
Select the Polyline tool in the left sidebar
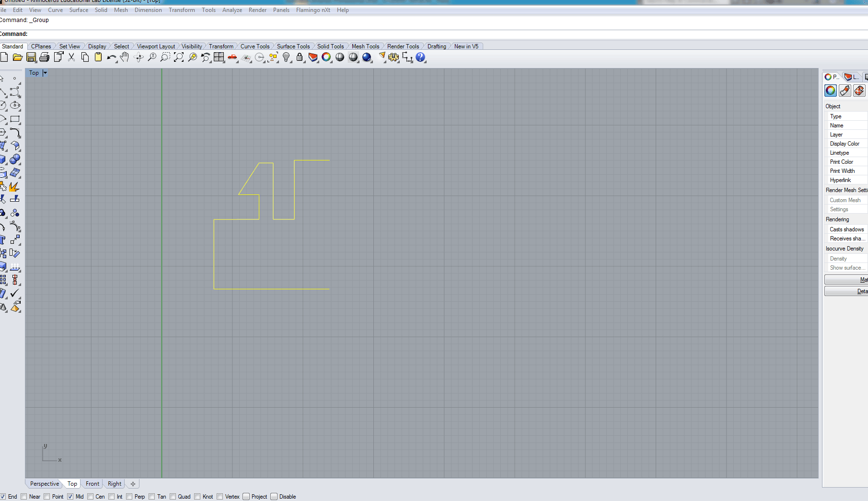(3, 92)
